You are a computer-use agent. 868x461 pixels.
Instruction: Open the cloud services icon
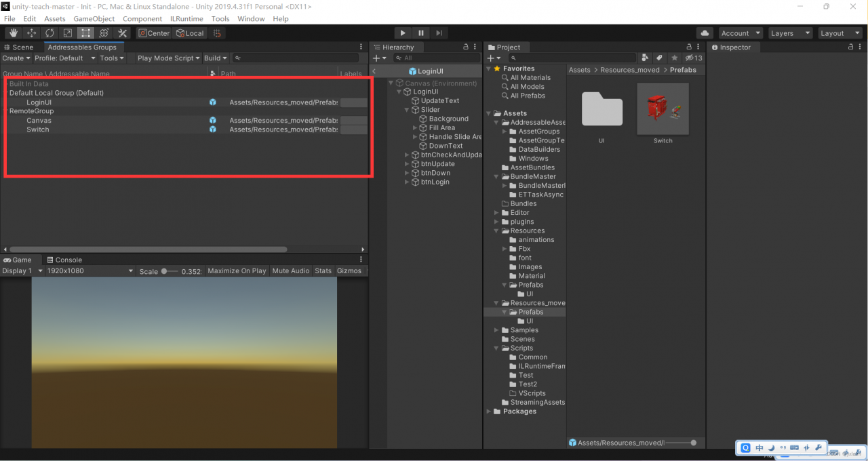(705, 33)
